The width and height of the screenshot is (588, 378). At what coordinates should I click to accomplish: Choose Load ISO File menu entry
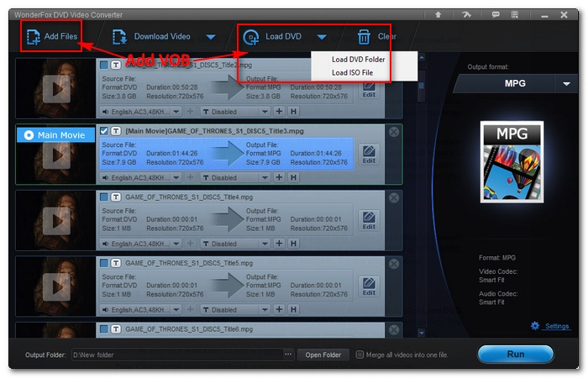(x=352, y=72)
